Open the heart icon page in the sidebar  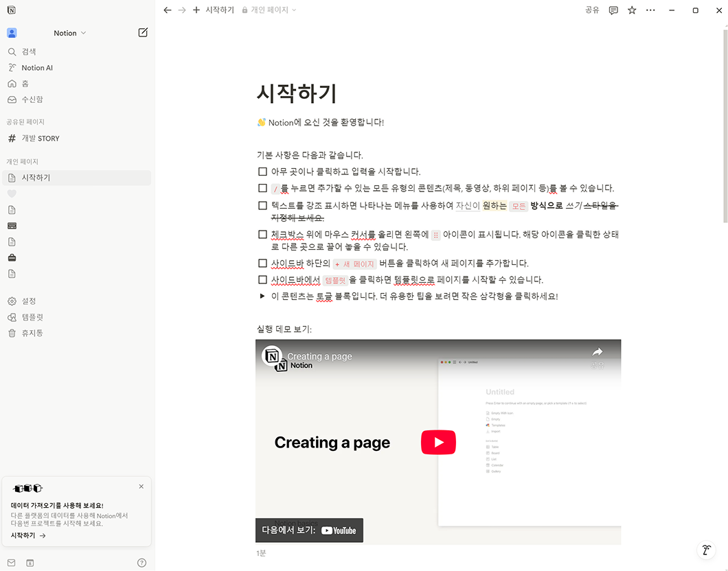pyautogui.click(x=12, y=194)
